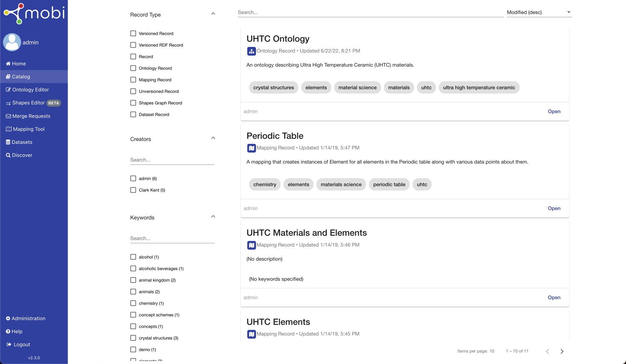This screenshot has height=364, width=626.
Task: Click the Ontology Record icon on UHTC Ontology
Action: (251, 51)
